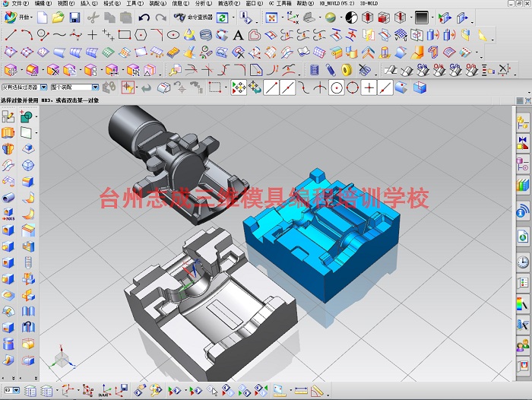This screenshot has height=400, width=532.
Task: Select the Polygon hexagon tool
Action: (141, 35)
